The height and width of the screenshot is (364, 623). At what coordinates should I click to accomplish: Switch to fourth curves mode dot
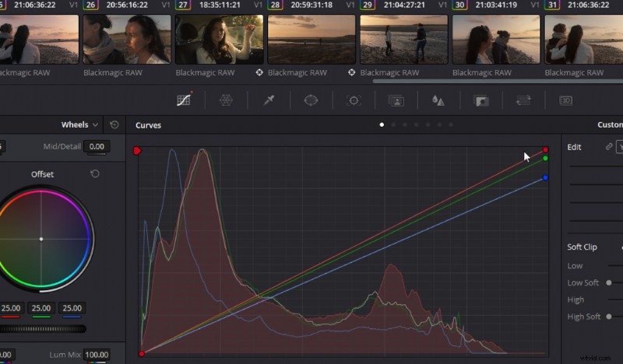tap(417, 124)
